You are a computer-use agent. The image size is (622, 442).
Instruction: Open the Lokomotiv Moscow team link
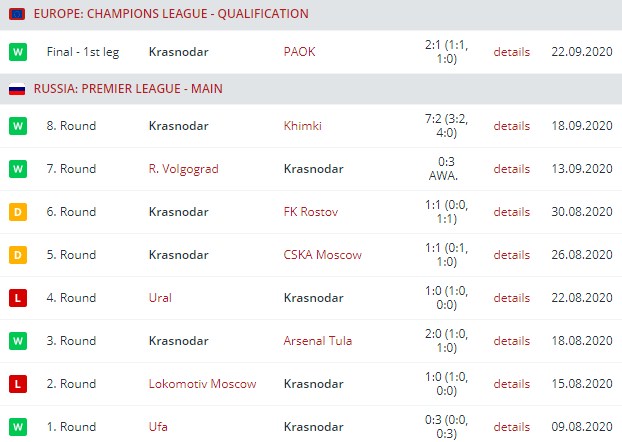[x=202, y=384]
